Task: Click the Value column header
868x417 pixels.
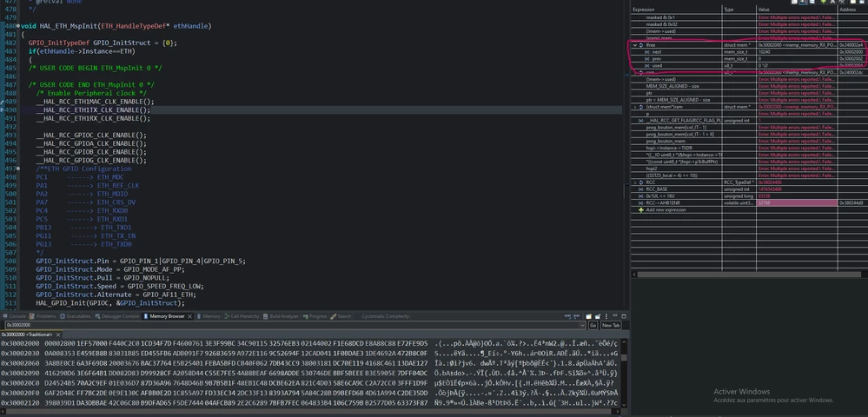Action: point(797,10)
